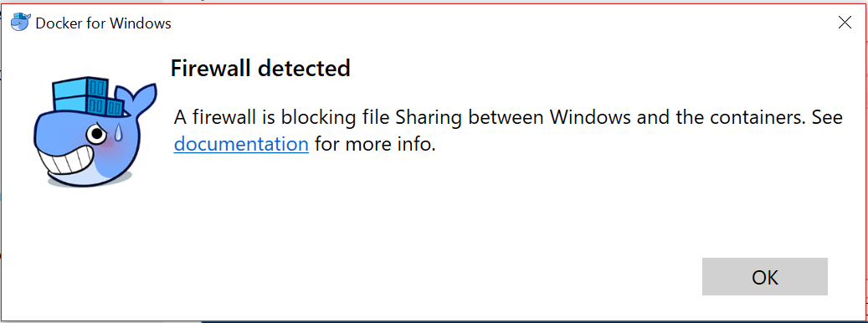868x323 pixels.
Task: Click the whale's eye
Action: click(97, 133)
